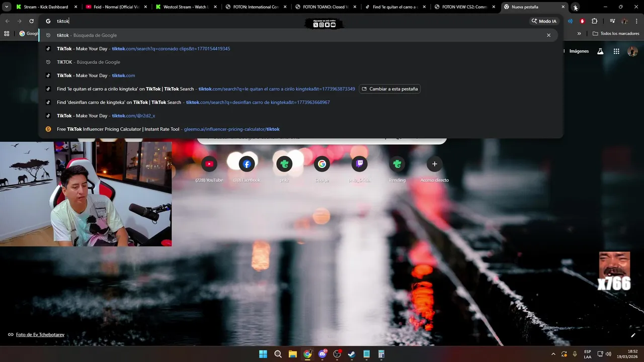Open the Google shortcut tile
644x362 pixels.
(322, 169)
